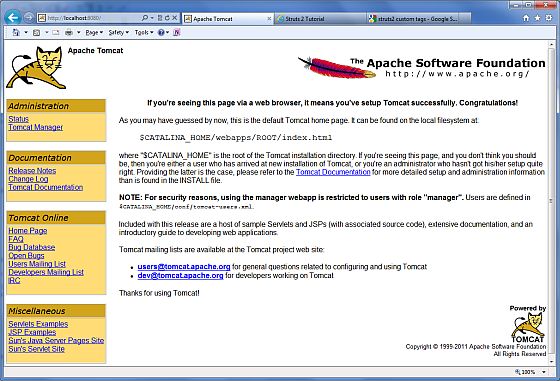Viewport: 560px width, 381px height.
Task: Click the page favicon in address bar
Action: coord(42,18)
